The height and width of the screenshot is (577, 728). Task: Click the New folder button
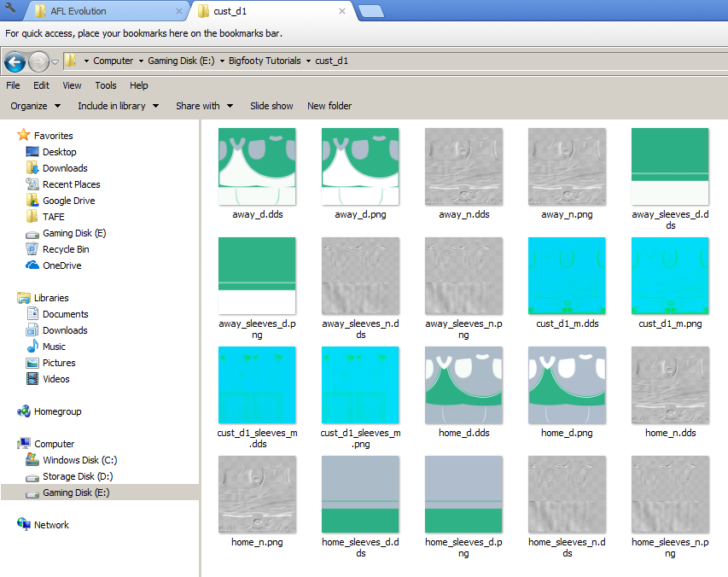point(329,106)
